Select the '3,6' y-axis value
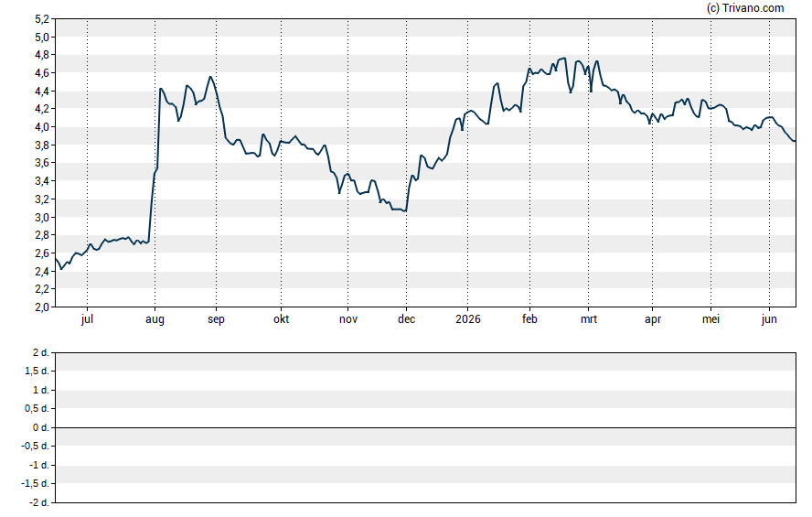 [x=42, y=163]
